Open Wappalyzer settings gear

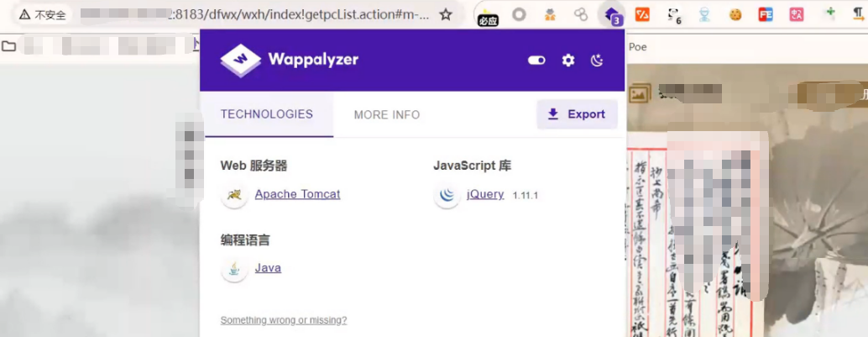[568, 61]
